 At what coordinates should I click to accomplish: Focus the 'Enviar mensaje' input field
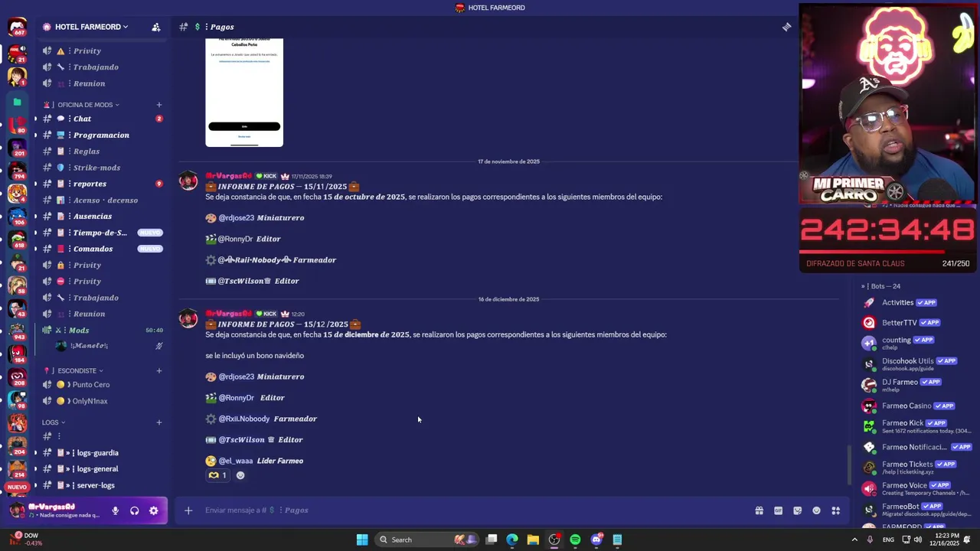click(475, 510)
